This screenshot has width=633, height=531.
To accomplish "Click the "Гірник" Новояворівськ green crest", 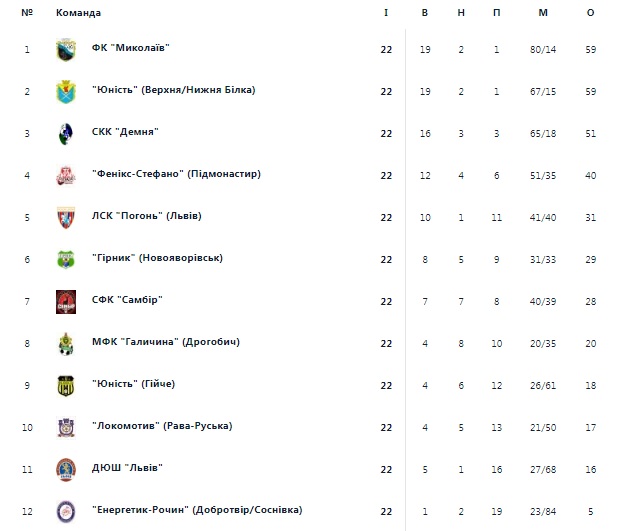I will [x=66, y=260].
